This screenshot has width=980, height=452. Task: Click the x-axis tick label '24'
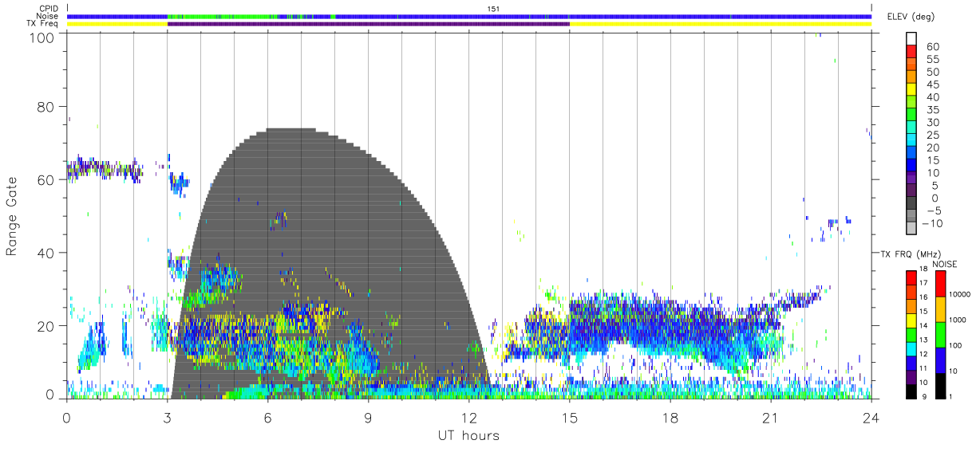[871, 418]
